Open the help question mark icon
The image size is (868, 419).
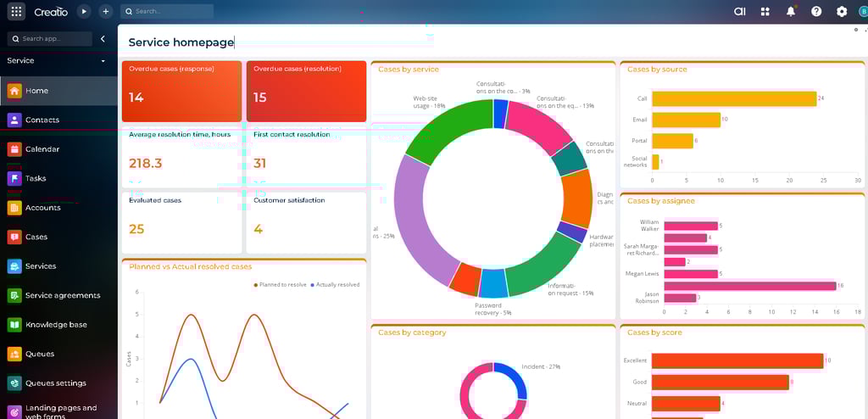click(816, 12)
